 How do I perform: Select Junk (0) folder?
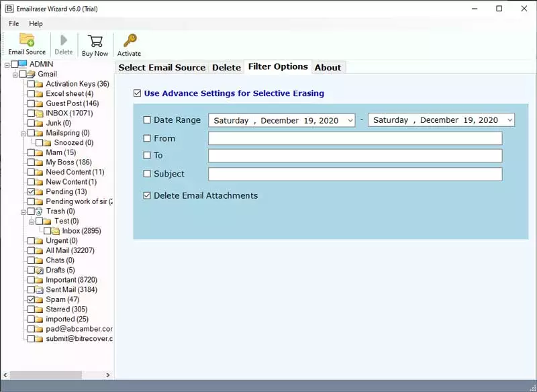coord(58,123)
